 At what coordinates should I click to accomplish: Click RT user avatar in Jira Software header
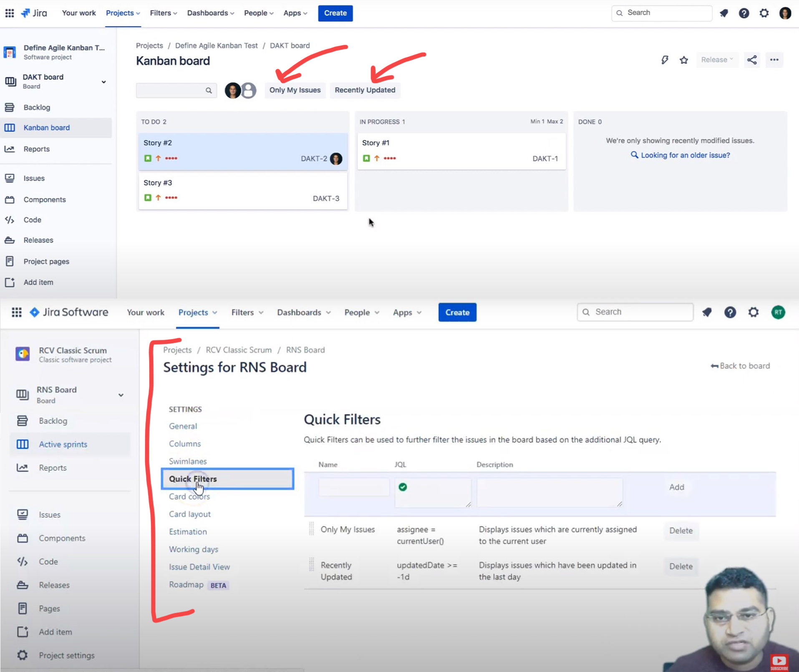(778, 312)
